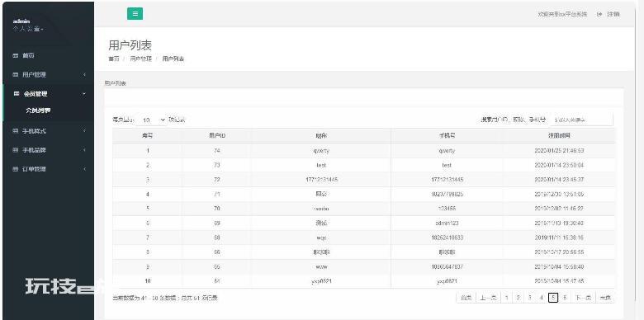The width and height of the screenshot is (644, 320).
Task: Click phone cell 18262410633
Action: point(447,238)
